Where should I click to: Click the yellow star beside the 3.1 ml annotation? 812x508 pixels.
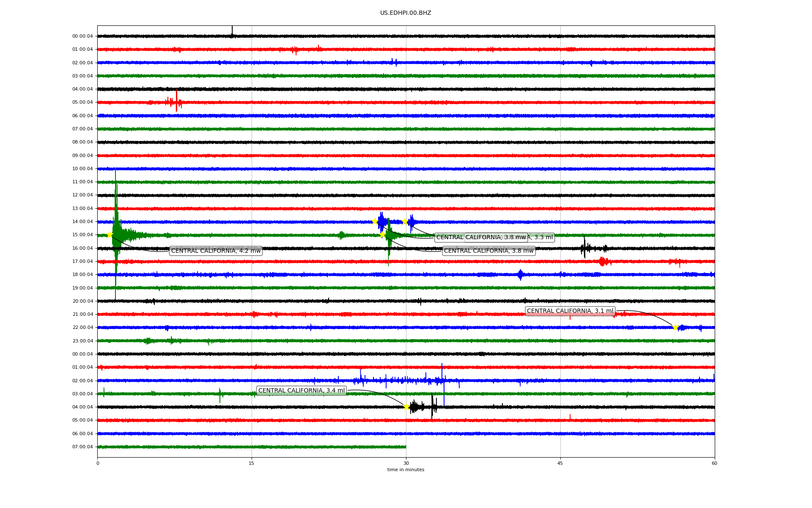tap(675, 327)
